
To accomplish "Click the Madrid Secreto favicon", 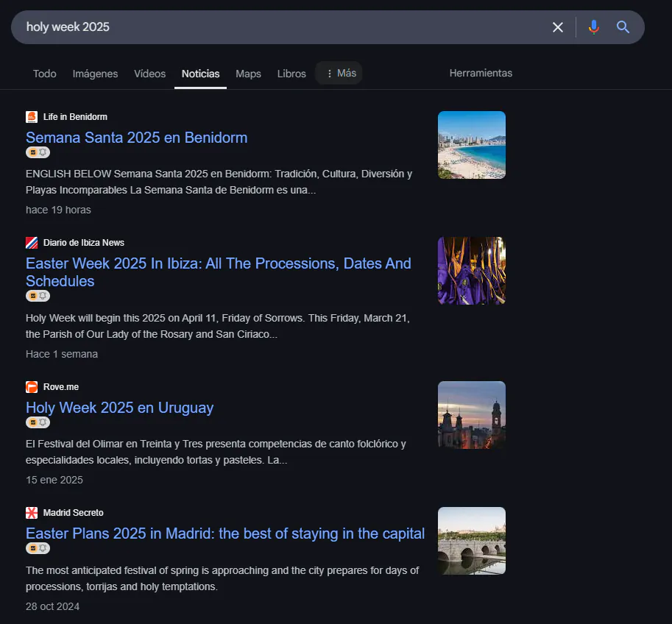I will tap(32, 513).
